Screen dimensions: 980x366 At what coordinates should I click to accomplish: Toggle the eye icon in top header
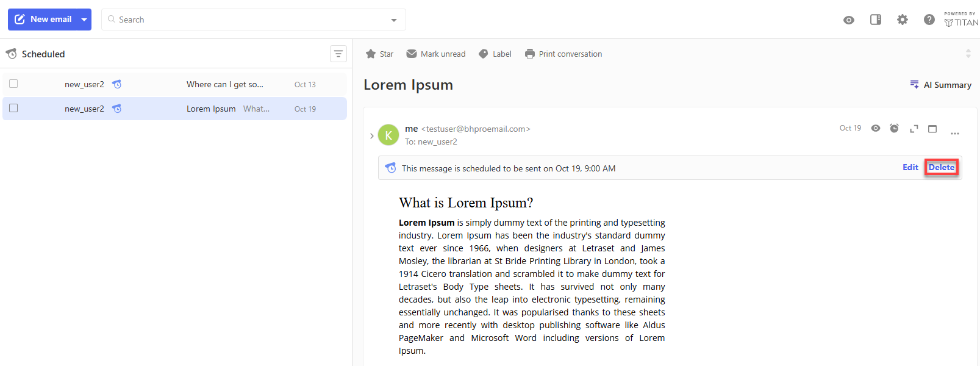point(849,20)
